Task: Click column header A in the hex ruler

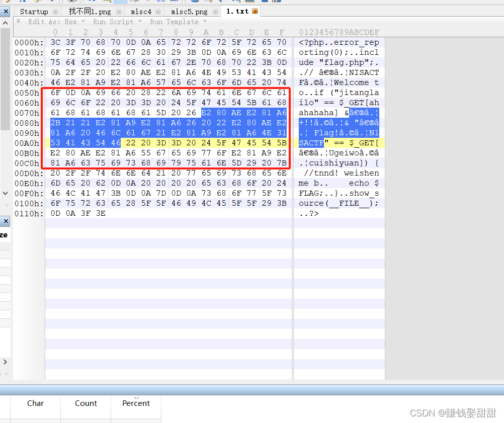Action: [206, 32]
